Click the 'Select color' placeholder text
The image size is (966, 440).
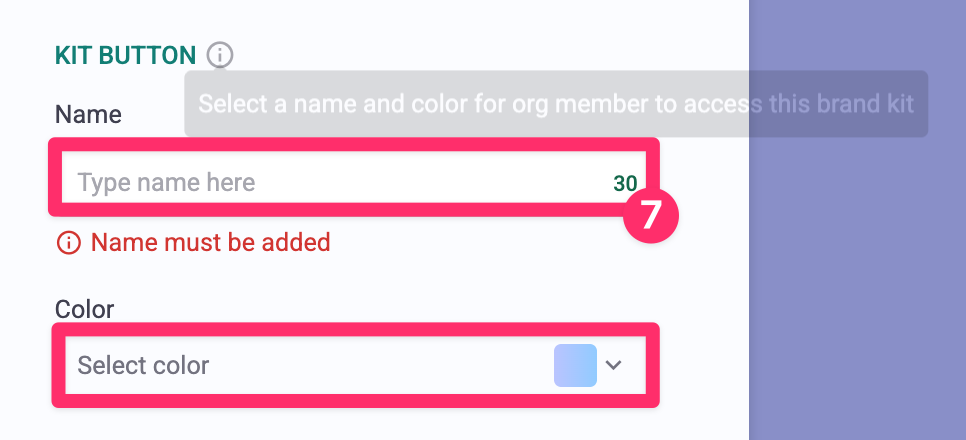coord(143,365)
